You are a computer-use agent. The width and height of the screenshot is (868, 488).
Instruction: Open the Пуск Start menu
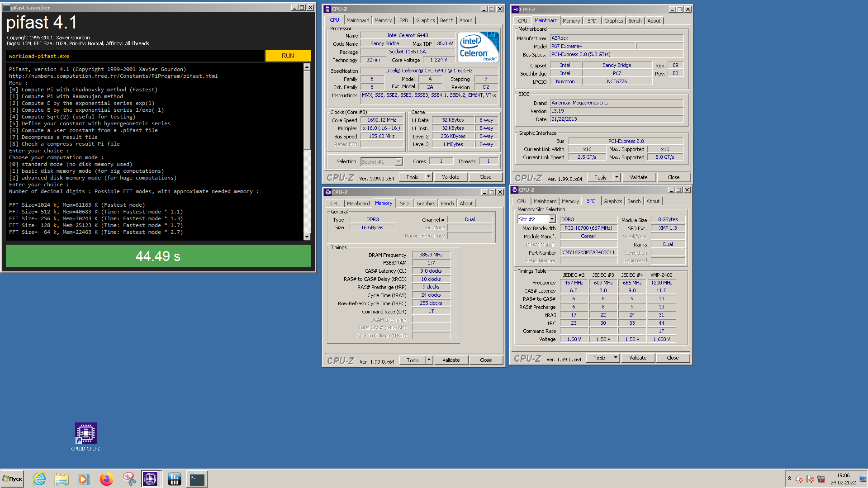12,479
